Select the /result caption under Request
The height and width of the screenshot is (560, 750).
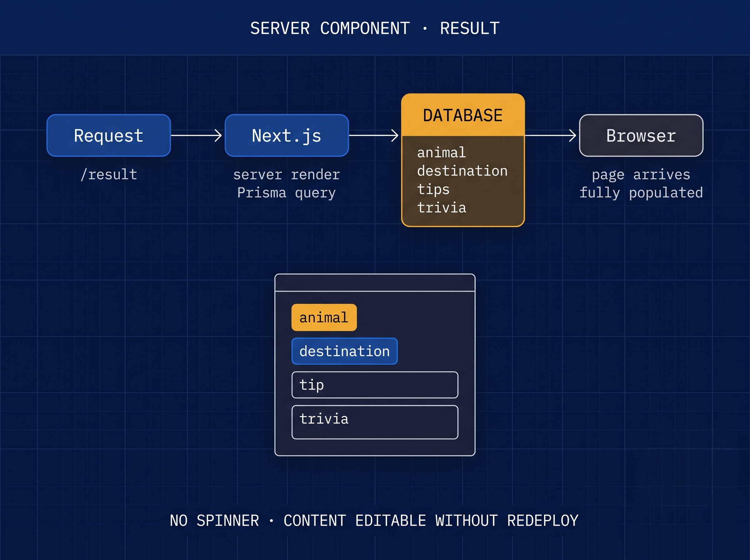[x=109, y=175]
